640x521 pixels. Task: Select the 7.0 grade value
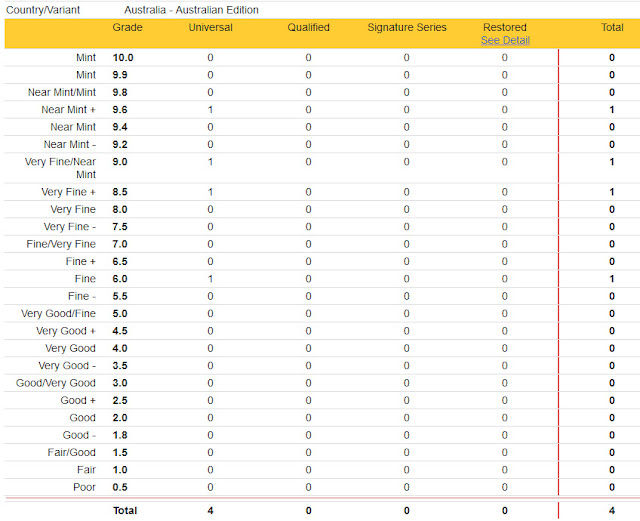120,244
